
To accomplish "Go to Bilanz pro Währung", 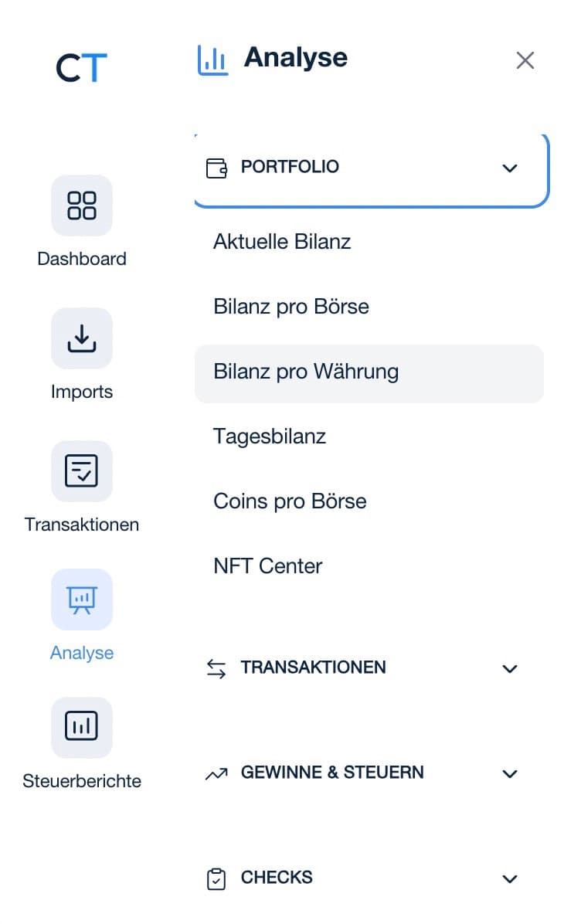I will 306,372.
